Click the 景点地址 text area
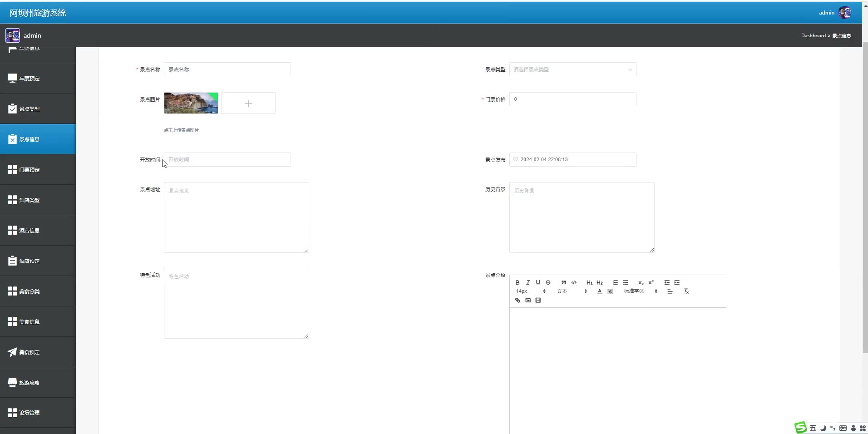The height and width of the screenshot is (434, 868). click(x=236, y=217)
